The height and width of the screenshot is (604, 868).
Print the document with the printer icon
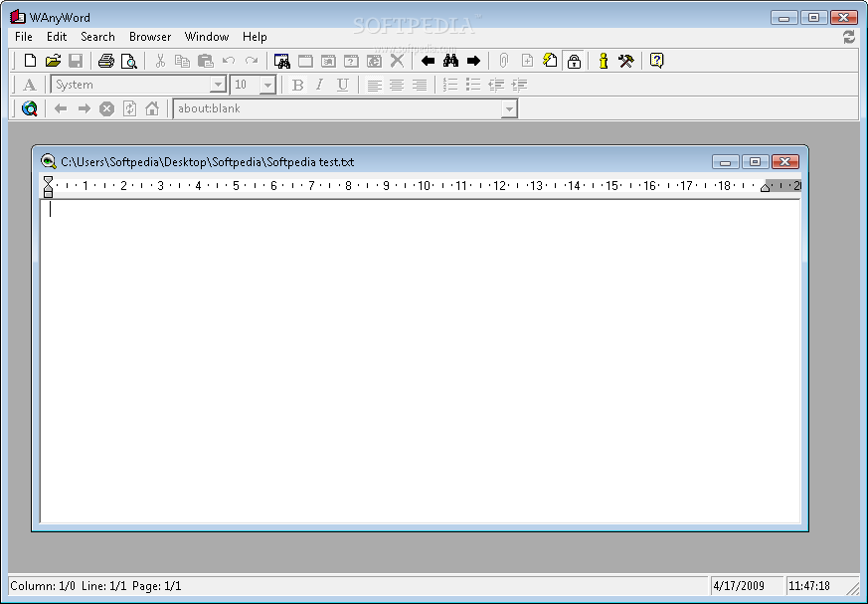tap(105, 61)
